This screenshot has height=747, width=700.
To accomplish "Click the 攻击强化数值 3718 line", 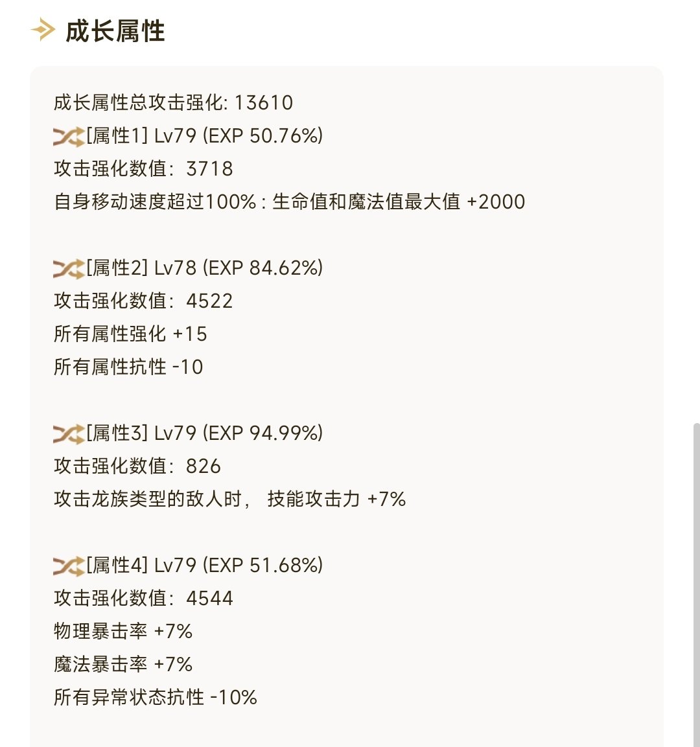I will (143, 168).
